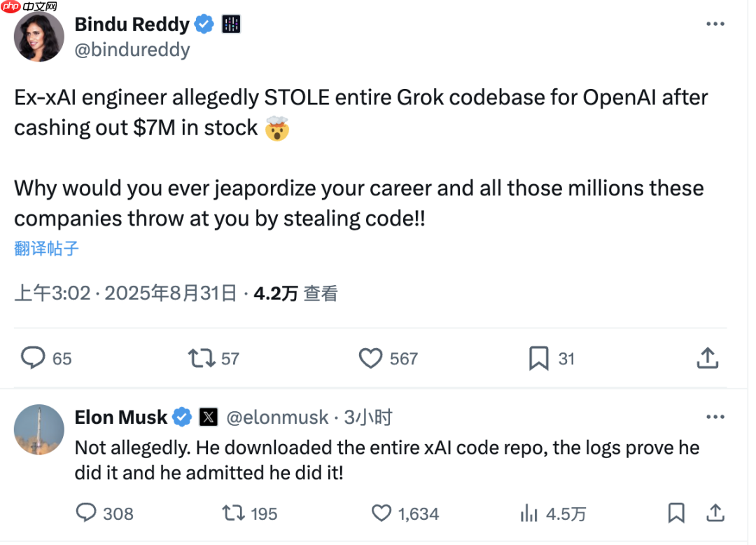Click the X affiliation badge next to elonmusk
This screenshot has width=756, height=545.
click(x=207, y=416)
